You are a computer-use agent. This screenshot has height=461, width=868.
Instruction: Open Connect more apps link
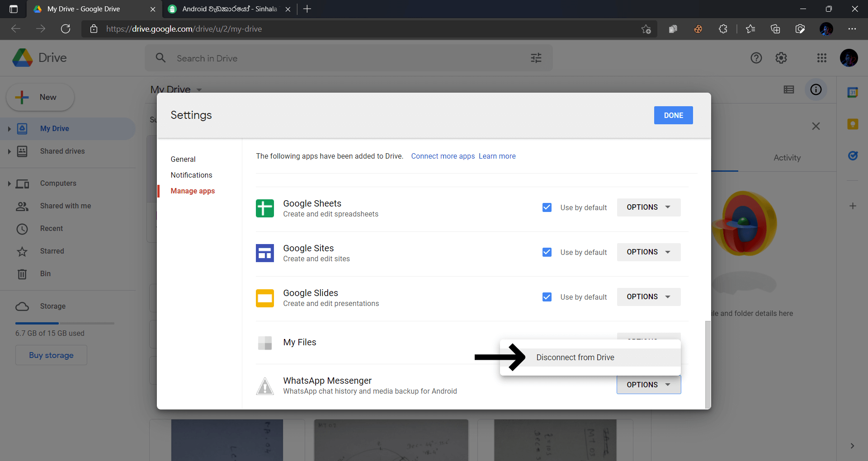coord(443,156)
